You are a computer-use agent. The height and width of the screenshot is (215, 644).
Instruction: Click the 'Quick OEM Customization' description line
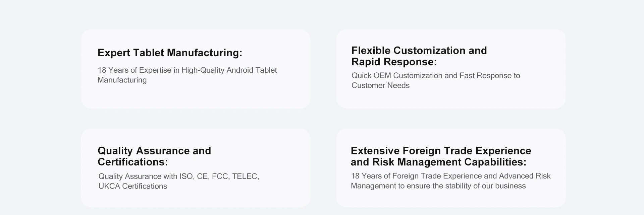click(436, 76)
